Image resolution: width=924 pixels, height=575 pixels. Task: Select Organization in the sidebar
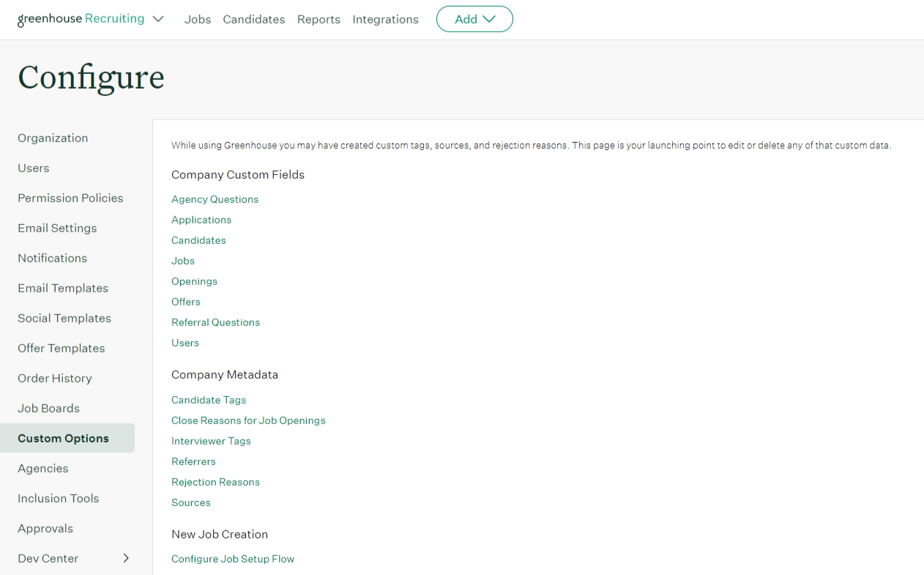(53, 138)
